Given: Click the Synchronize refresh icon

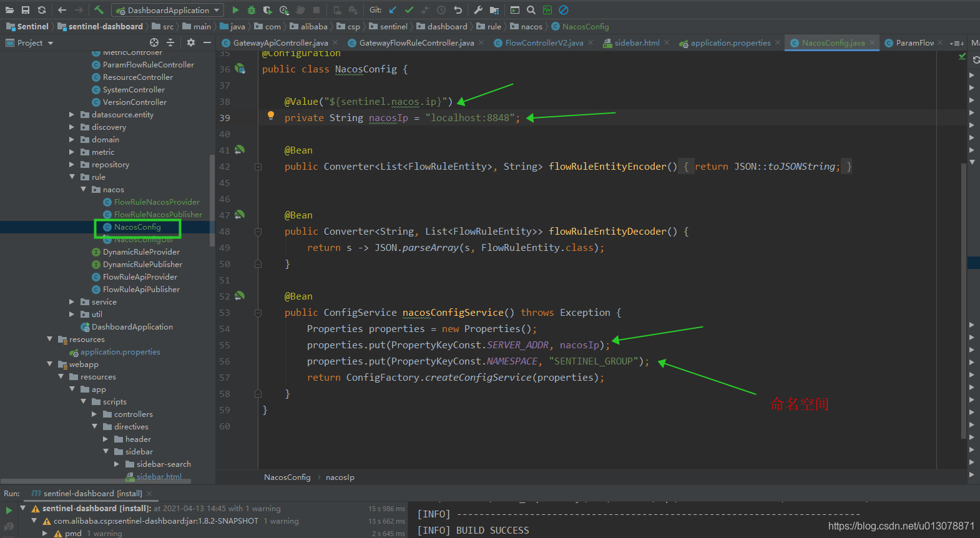Looking at the screenshot, I should click(42, 10).
